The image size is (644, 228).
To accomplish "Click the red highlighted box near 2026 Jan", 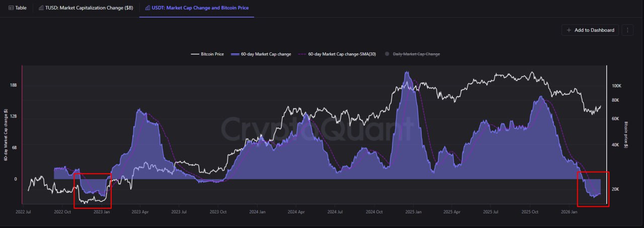I will coord(593,189).
